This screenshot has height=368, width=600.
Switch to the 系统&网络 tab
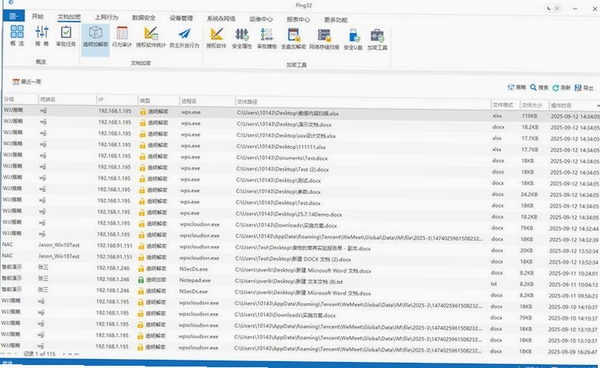pos(221,18)
